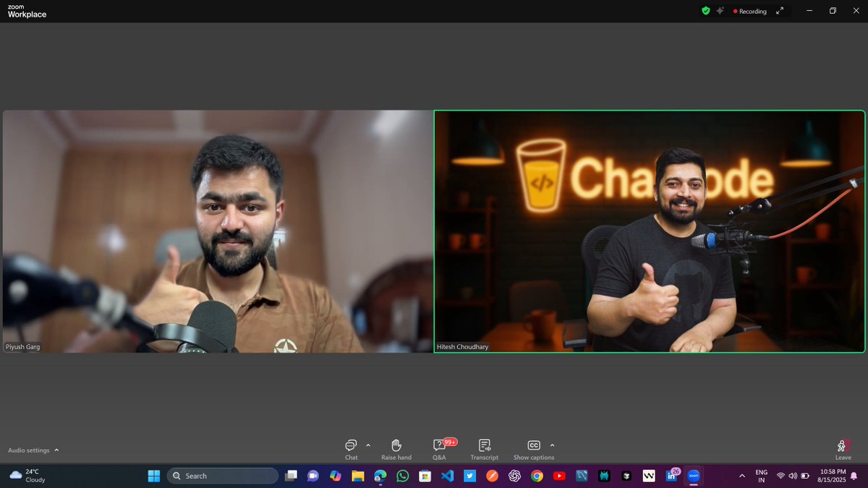The width and height of the screenshot is (868, 488).
Task: Open the Transcript panel
Action: point(485,449)
